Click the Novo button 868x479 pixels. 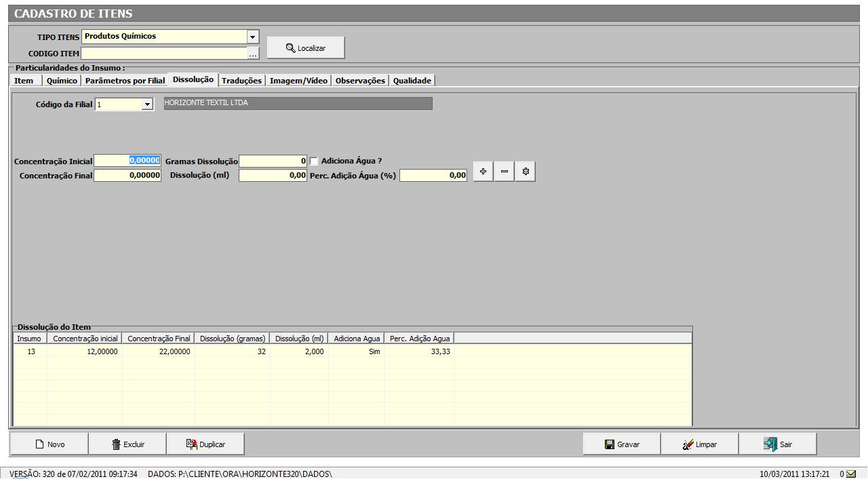pyautogui.click(x=50, y=444)
